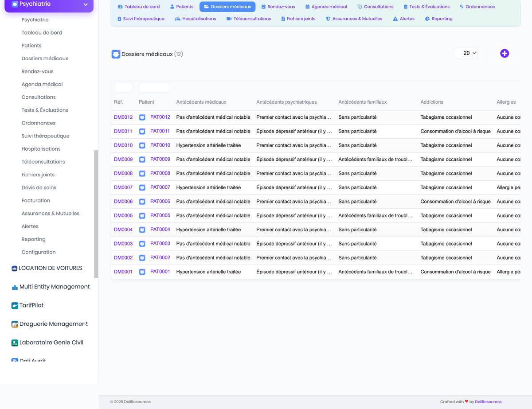
Task: Click the patient icon next to PAT0006
Action: tap(142, 202)
